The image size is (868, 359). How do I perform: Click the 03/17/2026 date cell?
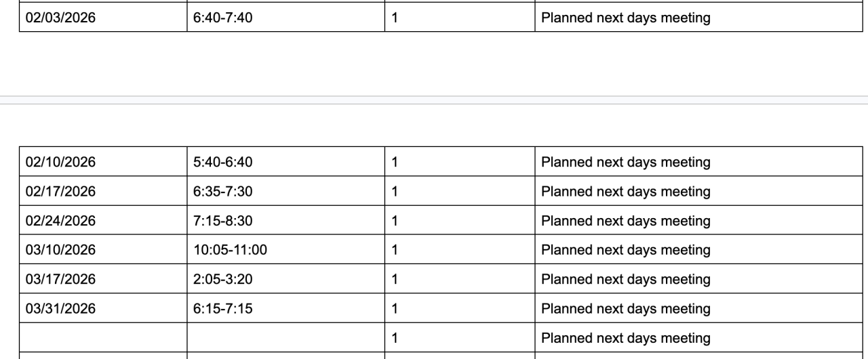click(x=61, y=279)
